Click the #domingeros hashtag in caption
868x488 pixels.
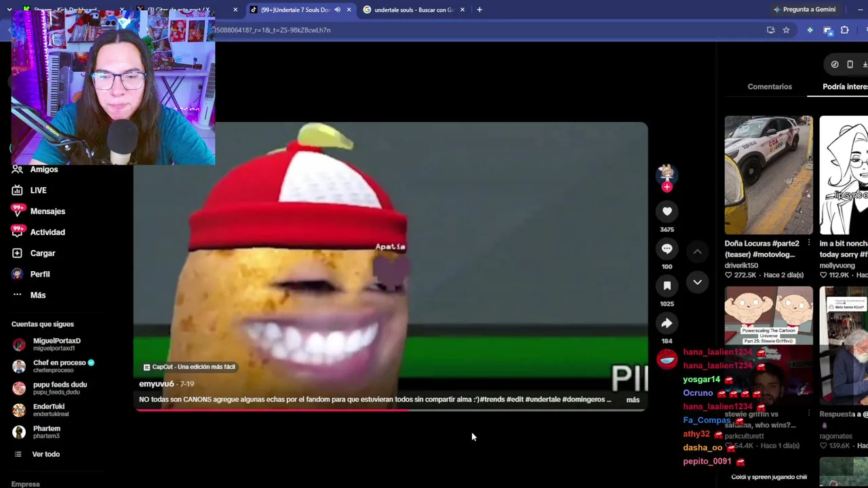tap(583, 400)
